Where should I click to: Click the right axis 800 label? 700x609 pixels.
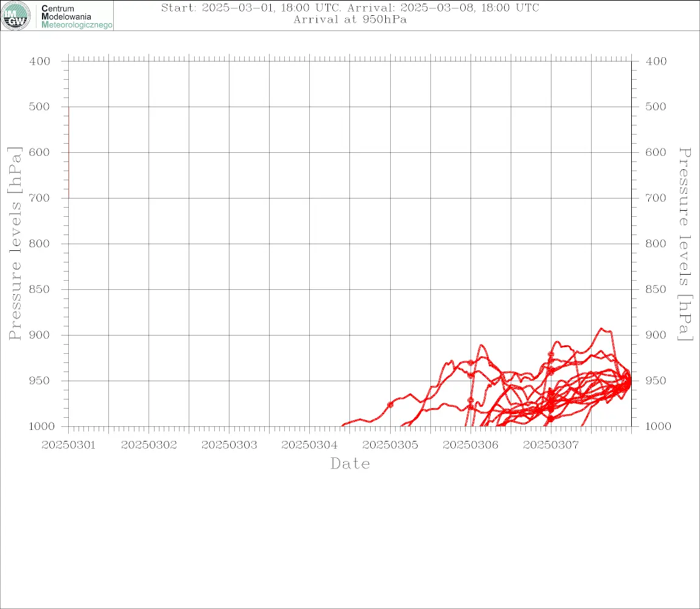tap(656, 244)
